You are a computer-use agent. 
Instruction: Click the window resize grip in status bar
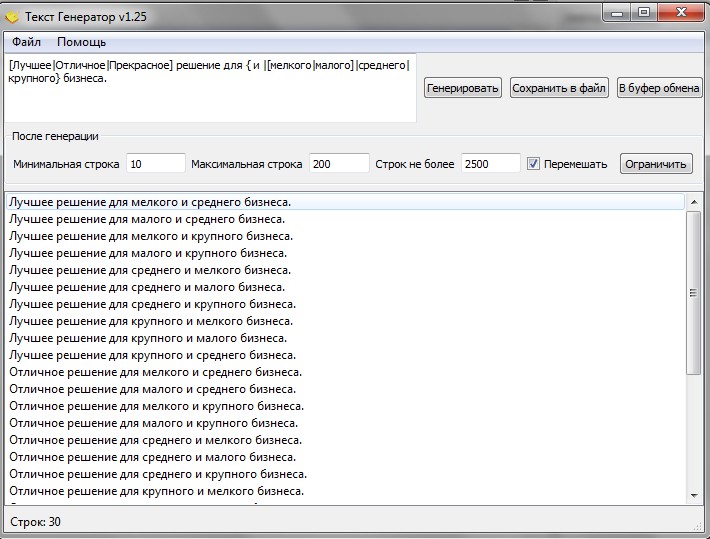click(697, 526)
